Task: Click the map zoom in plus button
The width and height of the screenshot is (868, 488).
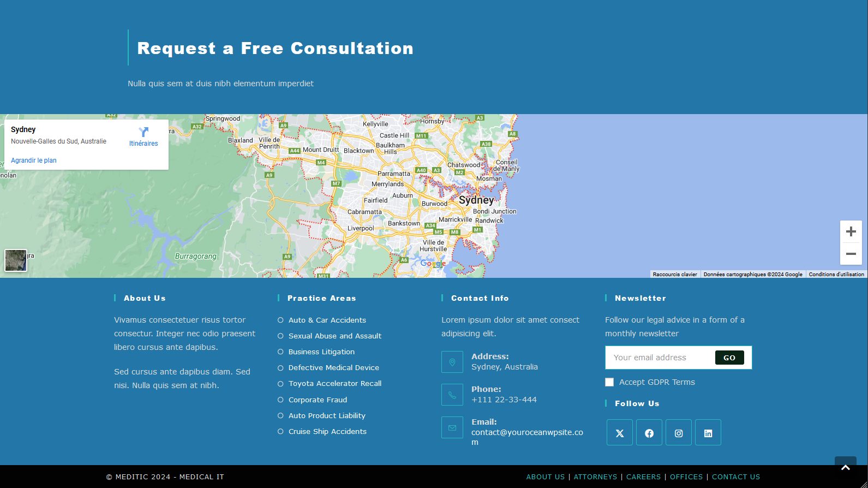Action: pos(851,232)
